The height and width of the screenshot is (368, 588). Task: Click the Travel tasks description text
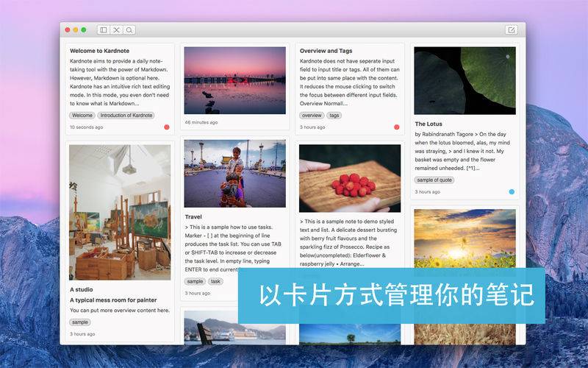233,248
